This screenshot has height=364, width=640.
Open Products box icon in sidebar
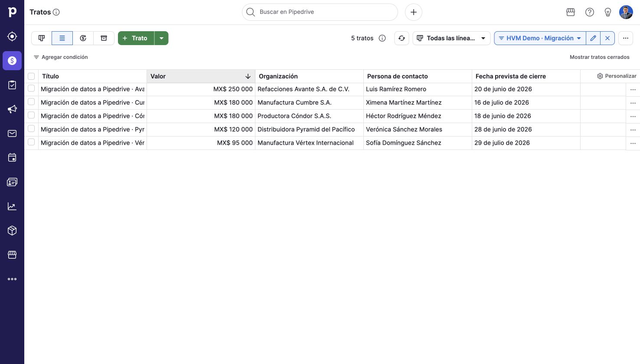12,231
